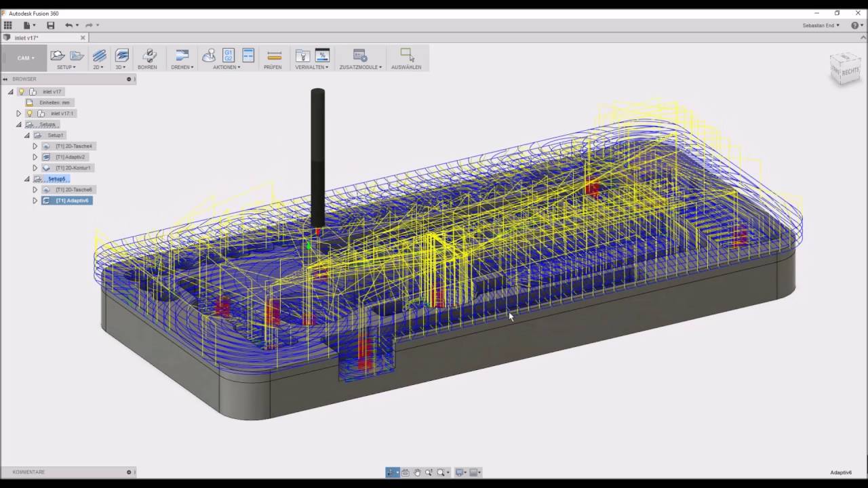The image size is (868, 488).
Task: Select the Setup5 tree item
Action: pyautogui.click(x=56, y=179)
